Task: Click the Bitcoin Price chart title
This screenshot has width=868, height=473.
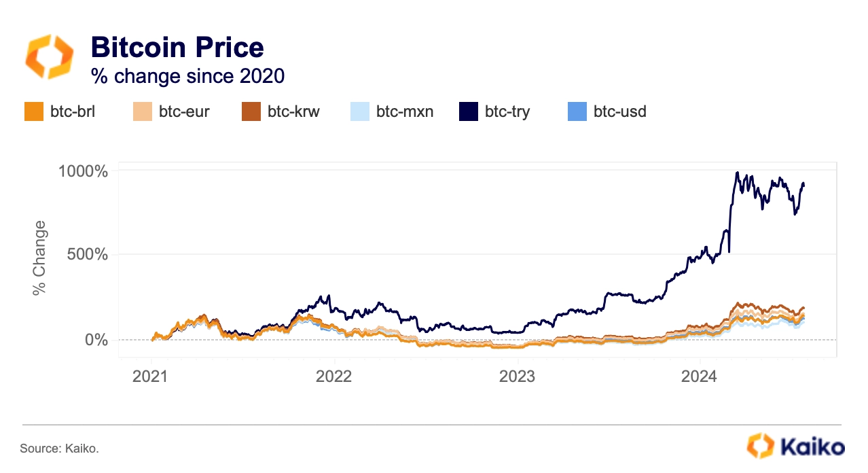Action: (x=177, y=48)
